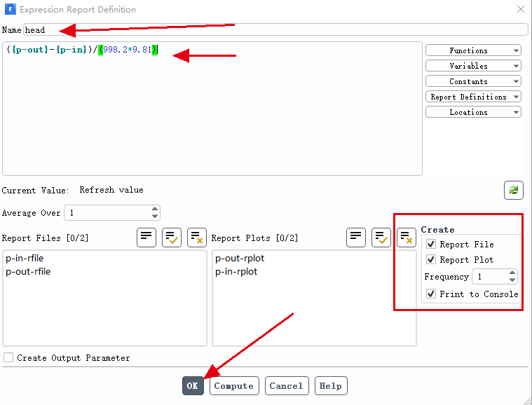The height and width of the screenshot is (405, 532).
Task: Uncheck the Report File checkbox
Action: 431,245
